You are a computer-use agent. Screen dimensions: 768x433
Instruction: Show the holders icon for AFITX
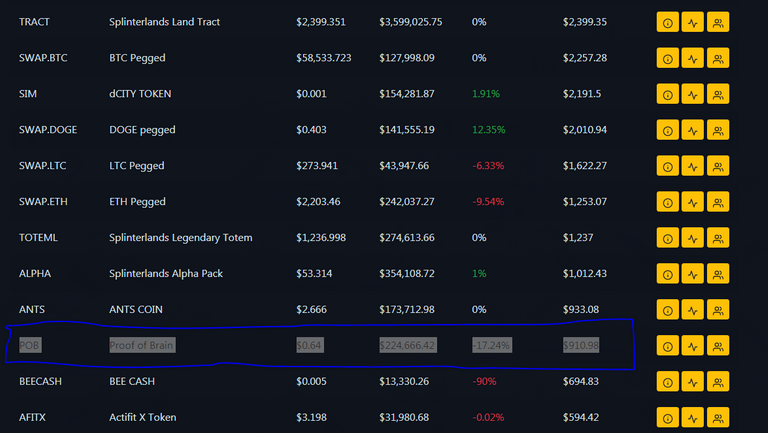point(718,417)
